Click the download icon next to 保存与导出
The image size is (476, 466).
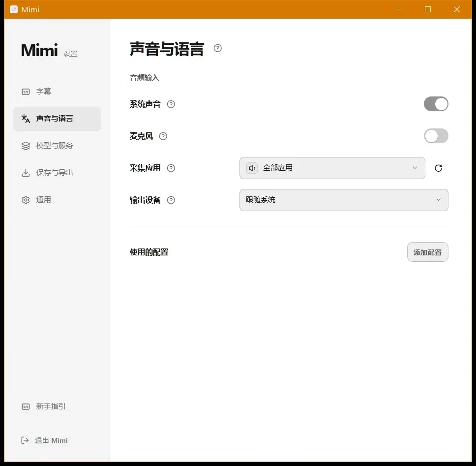26,173
